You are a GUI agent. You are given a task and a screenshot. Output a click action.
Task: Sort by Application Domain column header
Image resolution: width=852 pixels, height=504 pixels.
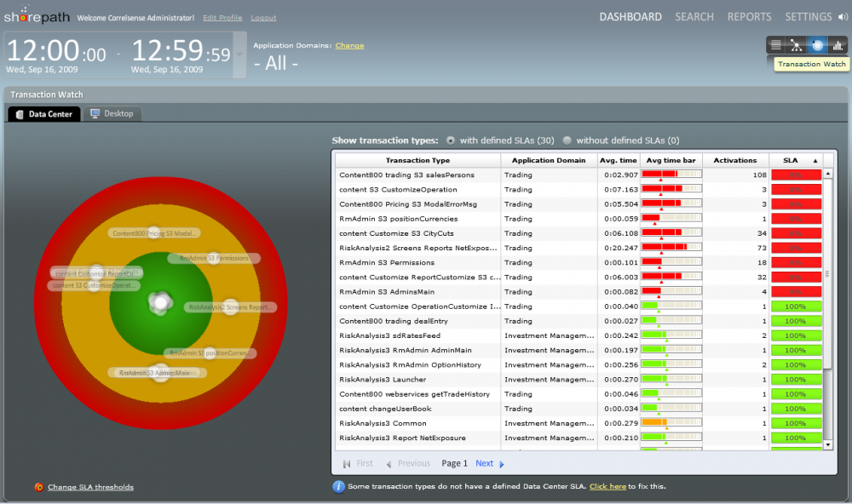[548, 160]
